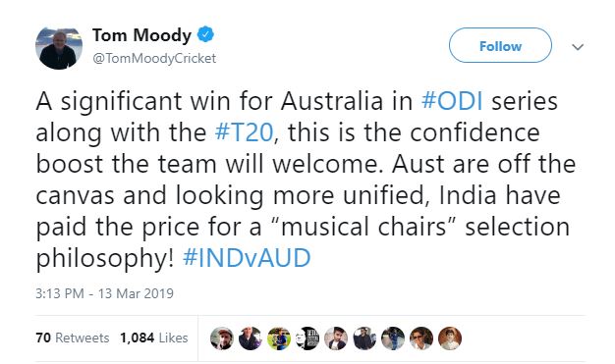Viewport: 615px width, 364px height.
Task: Open the Tom Moody display name link
Action: [141, 35]
